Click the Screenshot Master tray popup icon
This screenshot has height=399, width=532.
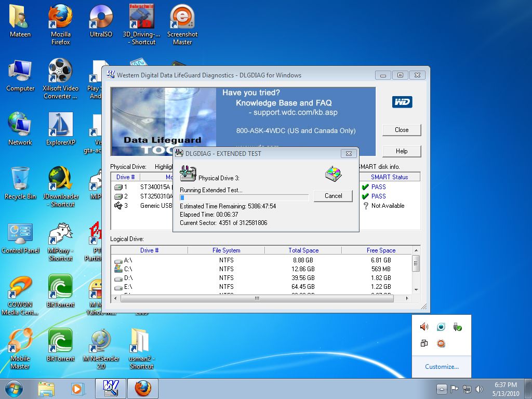click(x=441, y=343)
